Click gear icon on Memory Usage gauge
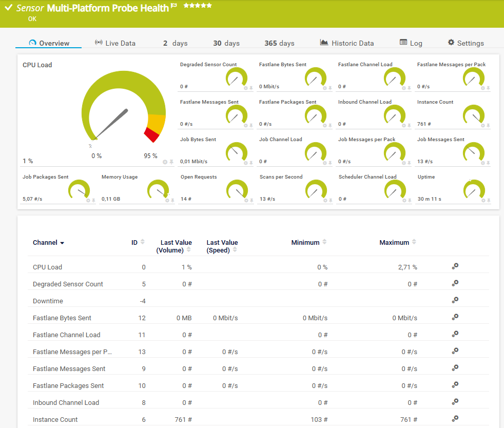 point(167,200)
